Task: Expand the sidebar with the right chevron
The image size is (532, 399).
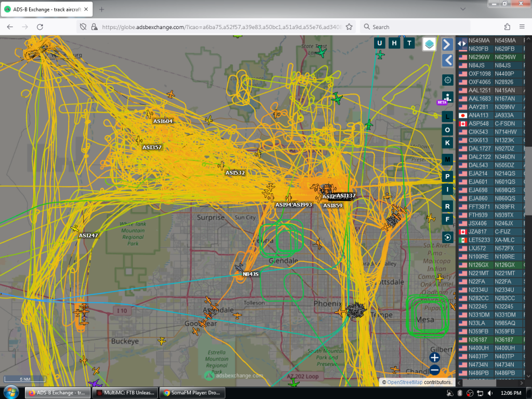Action: click(x=447, y=45)
